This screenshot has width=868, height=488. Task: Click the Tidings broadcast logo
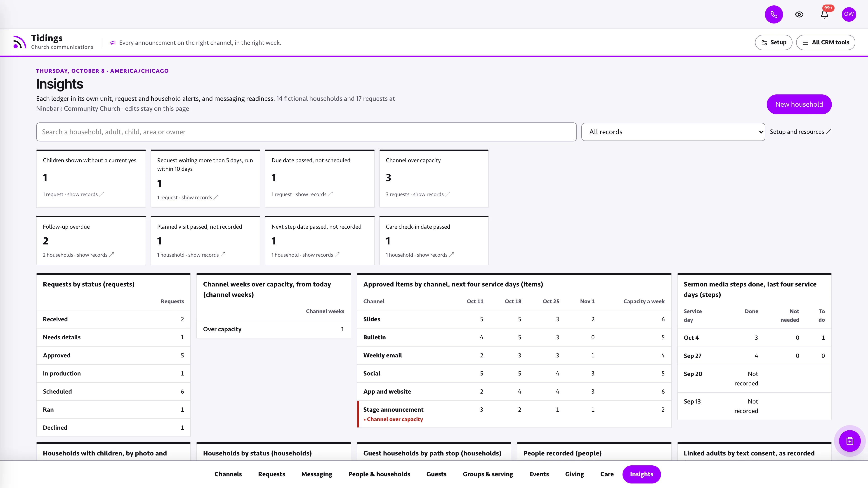19,42
